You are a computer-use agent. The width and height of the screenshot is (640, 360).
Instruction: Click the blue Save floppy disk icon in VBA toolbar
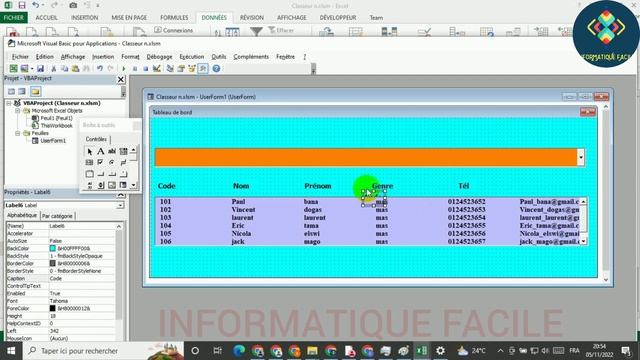[x=40, y=69]
